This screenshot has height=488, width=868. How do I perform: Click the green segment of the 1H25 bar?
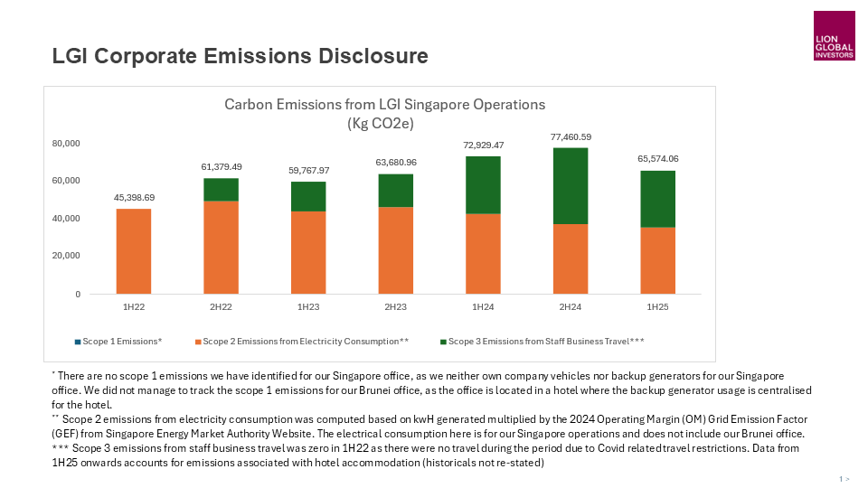coord(657,199)
